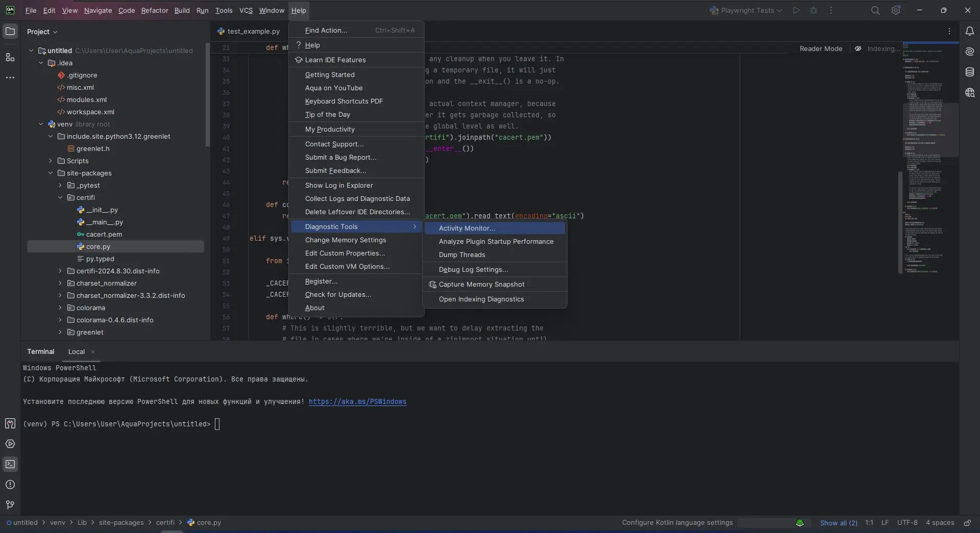980x533 pixels.
Task: Toggle the inspections eye icon beside Indexing
Action: (x=858, y=49)
